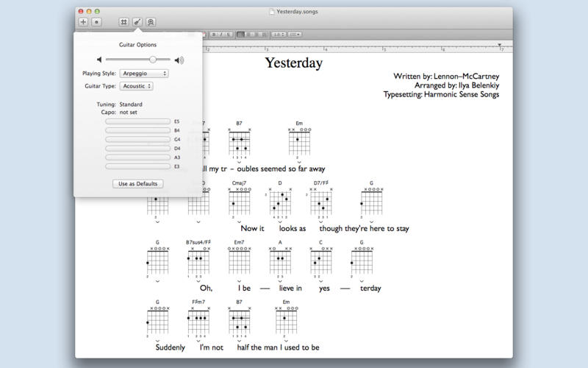Viewport: 588px width, 368px height.
Task: Open the list style dropdown in format bar
Action: (295, 35)
